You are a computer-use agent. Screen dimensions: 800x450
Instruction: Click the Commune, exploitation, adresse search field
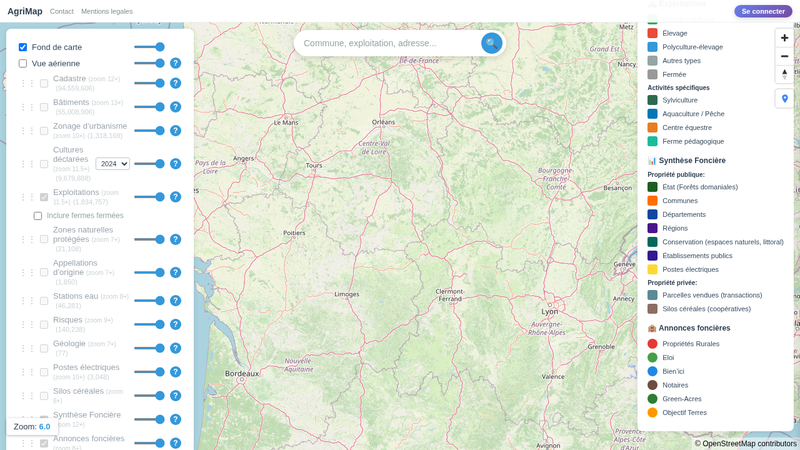click(389, 43)
